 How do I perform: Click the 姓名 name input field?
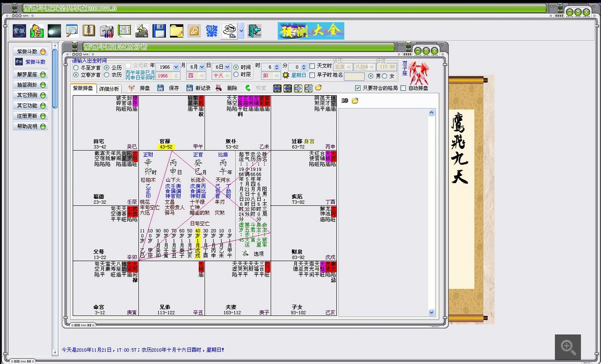click(x=354, y=76)
